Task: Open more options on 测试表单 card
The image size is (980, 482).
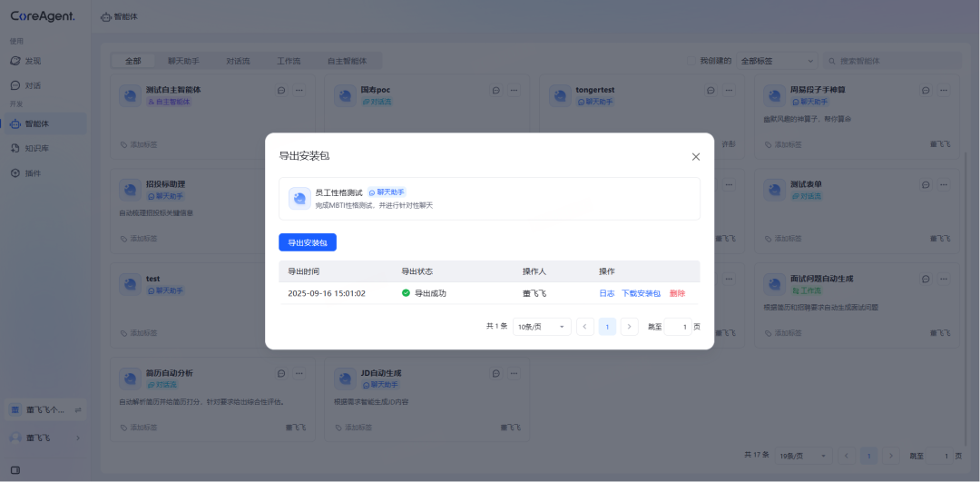Action: point(944,185)
